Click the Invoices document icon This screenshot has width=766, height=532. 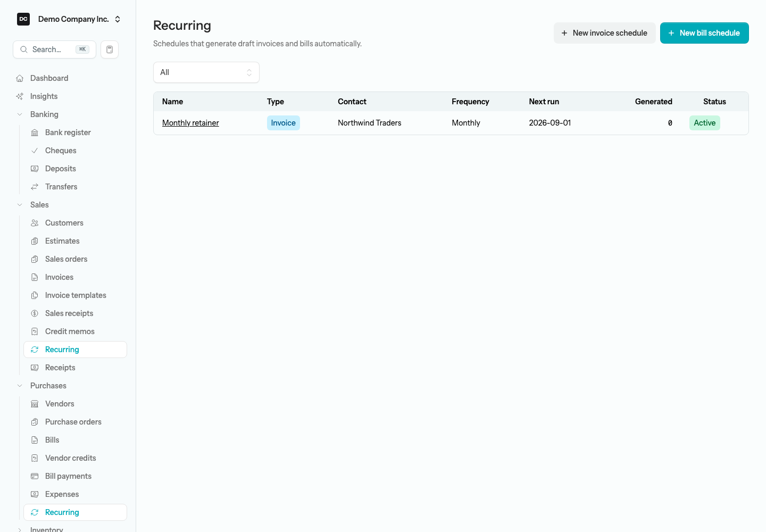tap(35, 277)
